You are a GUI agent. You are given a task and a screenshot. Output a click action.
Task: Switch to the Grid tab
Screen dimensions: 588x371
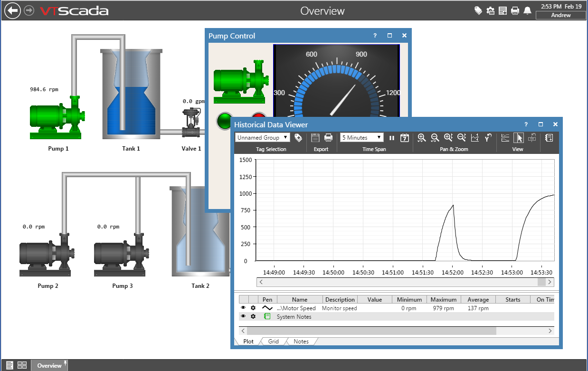pos(273,342)
